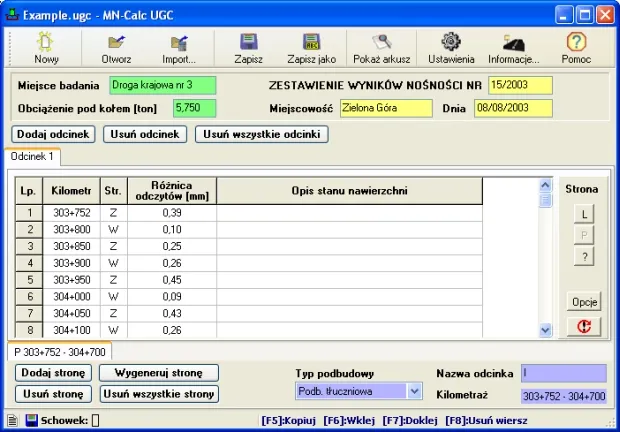Open a file with the Otwórz icon
620x432 pixels.
tap(116, 43)
